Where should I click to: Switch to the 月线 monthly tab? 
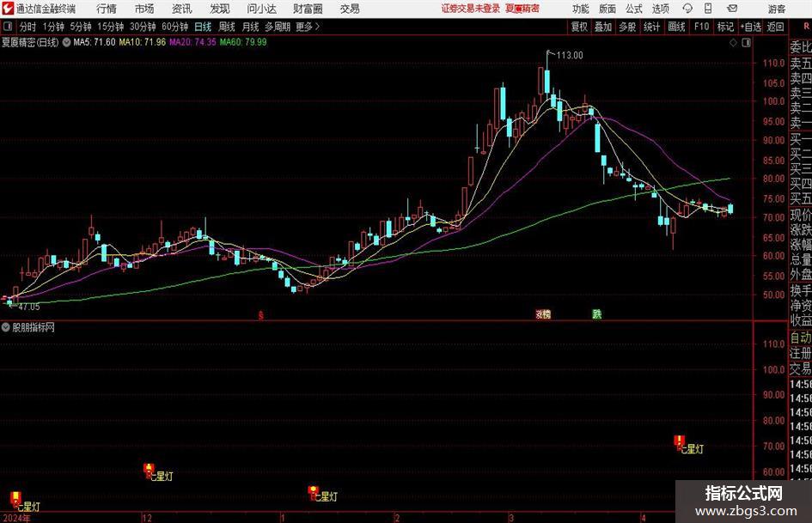pos(251,27)
